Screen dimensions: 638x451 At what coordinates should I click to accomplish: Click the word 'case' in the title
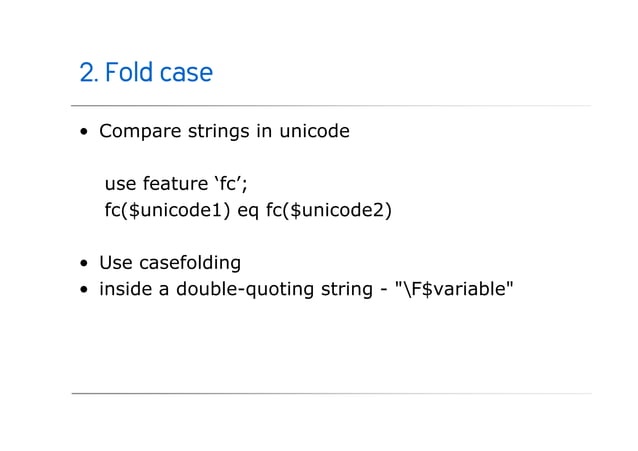[x=186, y=73]
